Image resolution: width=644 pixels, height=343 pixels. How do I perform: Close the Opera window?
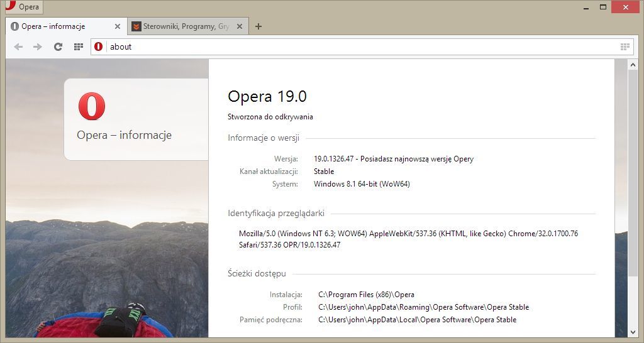tap(626, 7)
